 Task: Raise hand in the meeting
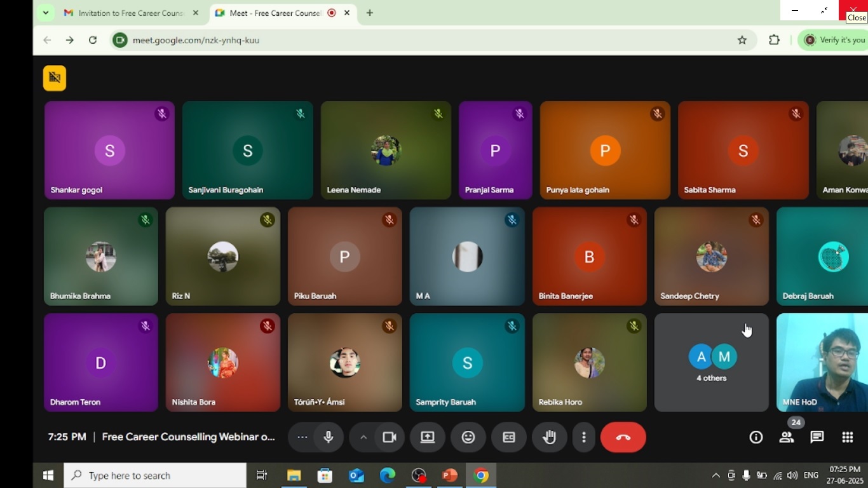point(550,437)
